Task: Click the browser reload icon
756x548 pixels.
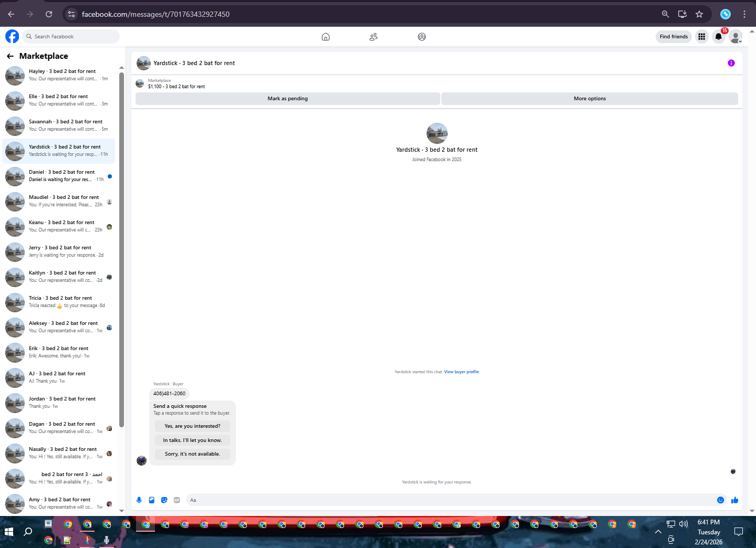Action: coord(49,14)
